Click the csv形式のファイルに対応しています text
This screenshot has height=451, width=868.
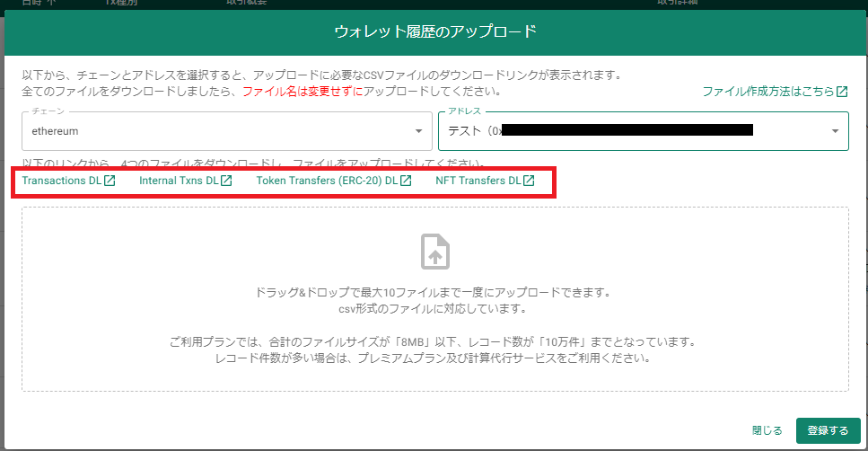[x=433, y=309]
